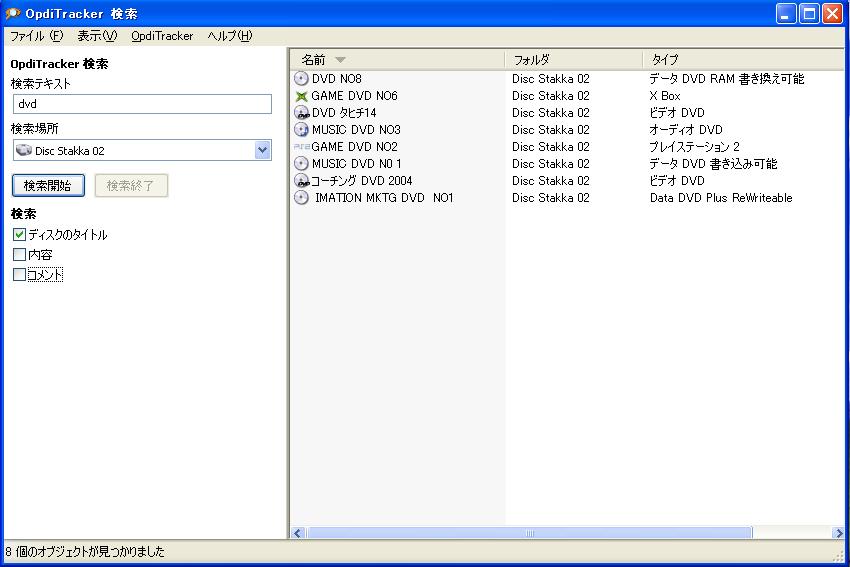
Task: Click the video DVD icon for コーチング DVD 2004
Action: pyautogui.click(x=301, y=181)
